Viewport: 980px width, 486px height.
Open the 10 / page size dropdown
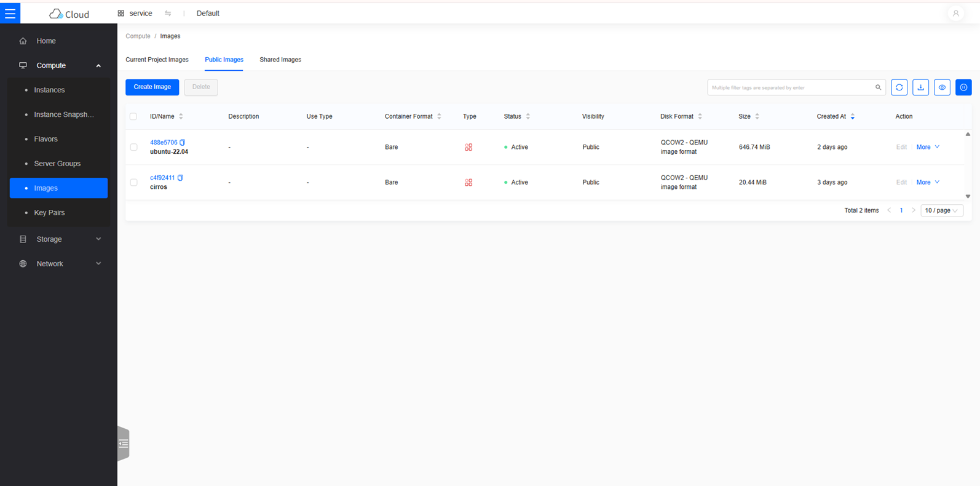pos(941,210)
